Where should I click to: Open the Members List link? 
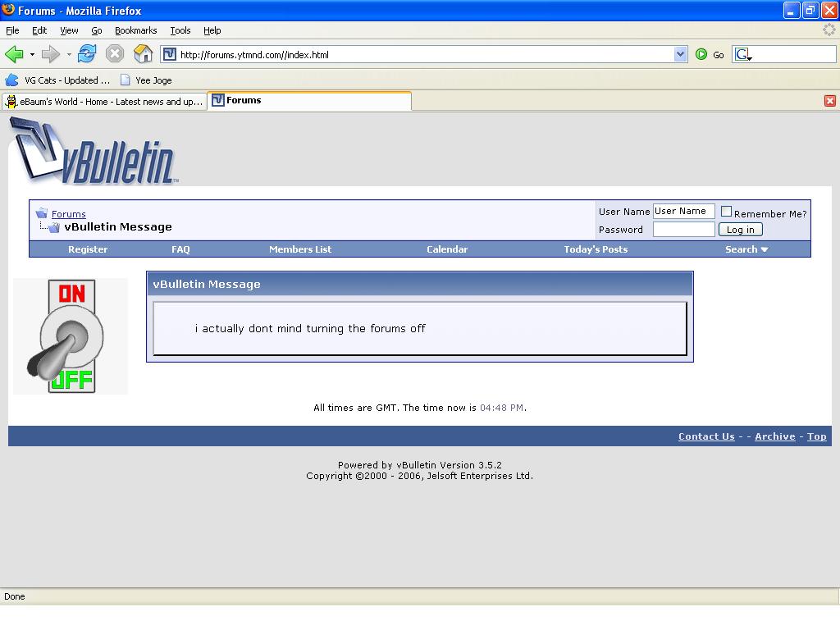coord(300,249)
